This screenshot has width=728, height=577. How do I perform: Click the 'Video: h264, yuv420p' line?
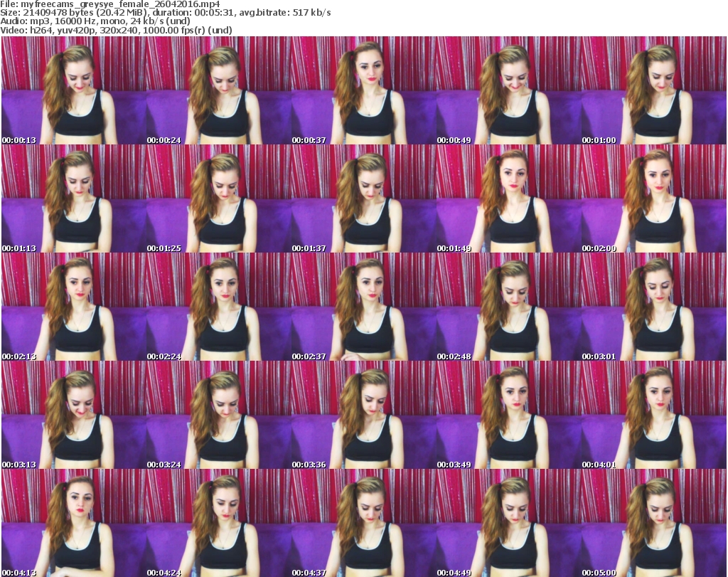tap(116, 30)
